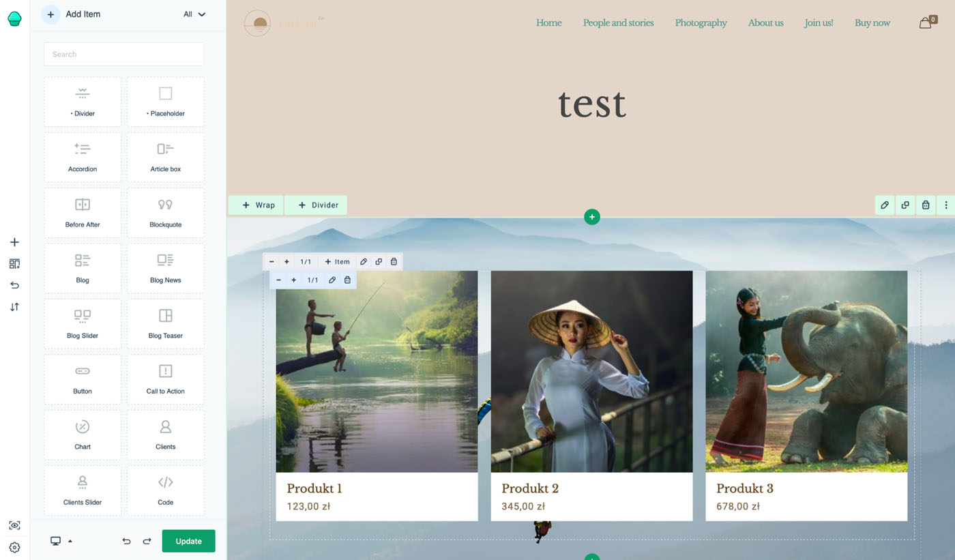
Task: Clone wrap with copy icon in wrap toolbar
Action: click(x=379, y=262)
